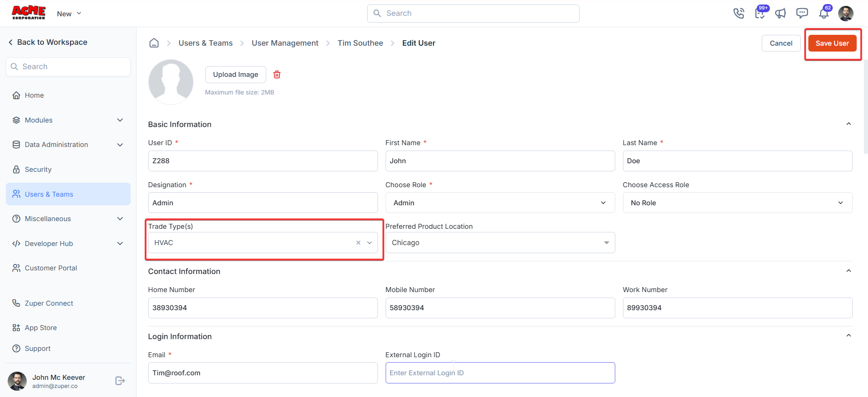Click the sidebar Search field
The image size is (868, 397).
pos(68,67)
